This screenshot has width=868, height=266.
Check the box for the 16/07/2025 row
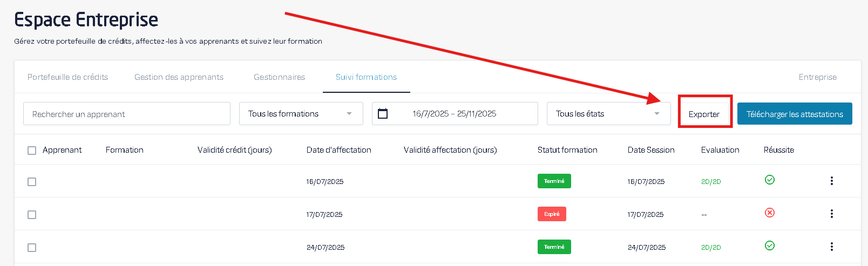32,182
